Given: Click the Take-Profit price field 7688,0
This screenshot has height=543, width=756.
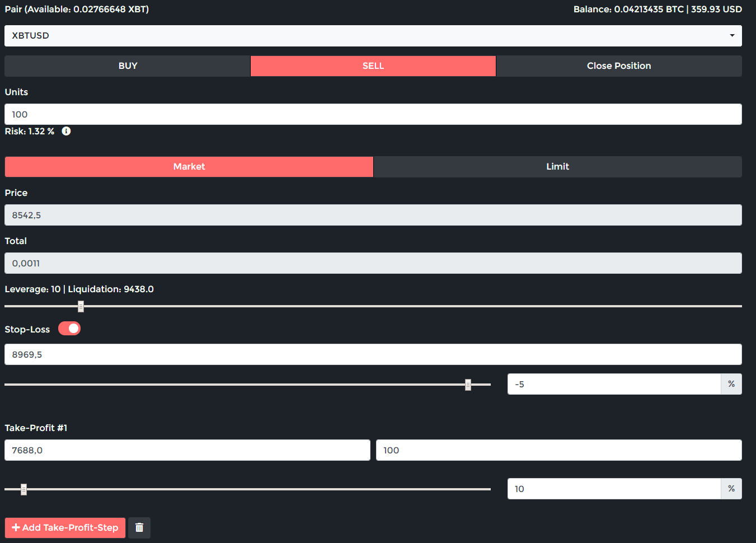Looking at the screenshot, I should click(187, 450).
